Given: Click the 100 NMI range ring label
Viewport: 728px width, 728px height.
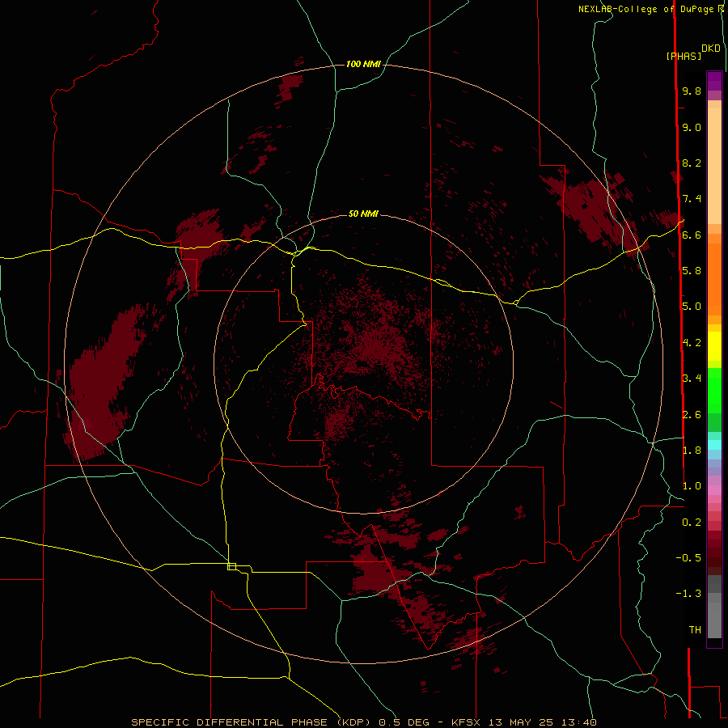Looking at the screenshot, I should (x=363, y=64).
